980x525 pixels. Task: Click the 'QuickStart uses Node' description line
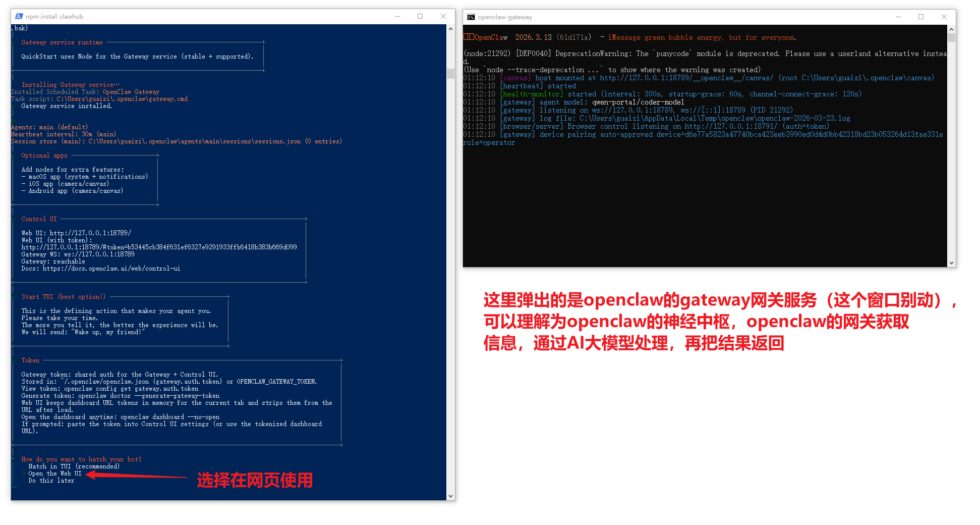click(x=137, y=57)
